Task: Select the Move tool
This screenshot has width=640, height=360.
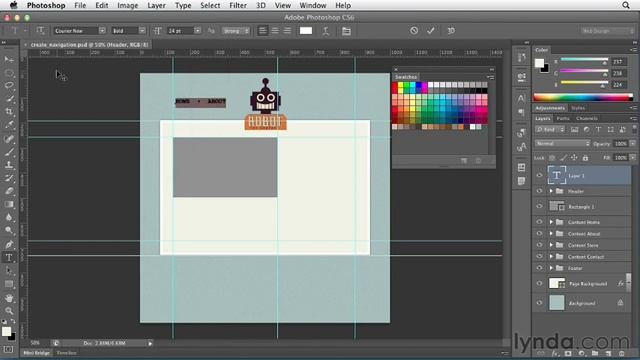Action: [x=9, y=60]
